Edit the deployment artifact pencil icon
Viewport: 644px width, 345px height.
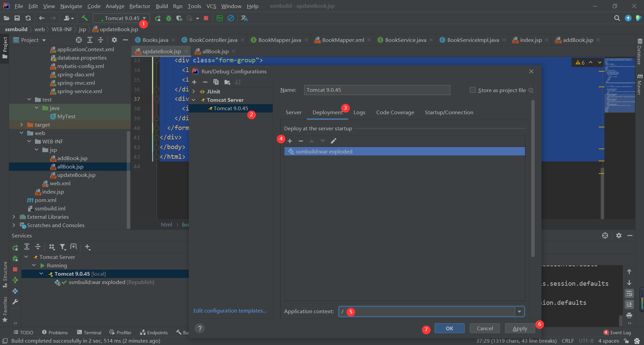click(333, 141)
